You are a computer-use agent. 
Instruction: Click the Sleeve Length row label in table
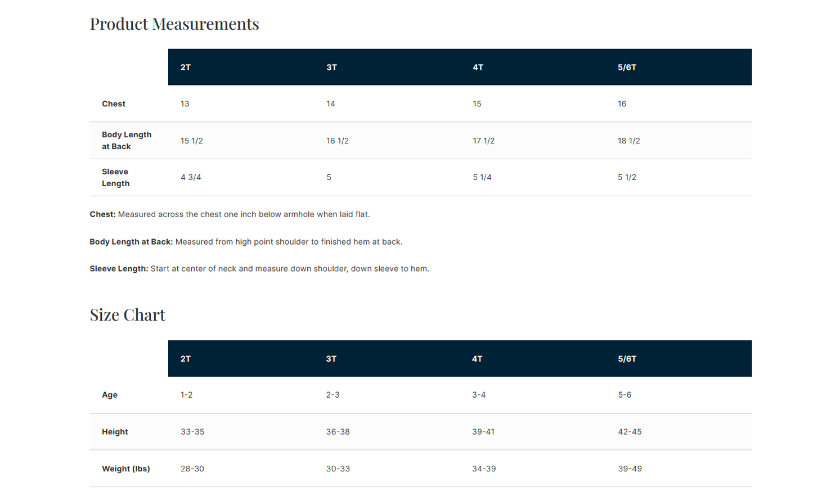click(x=115, y=178)
